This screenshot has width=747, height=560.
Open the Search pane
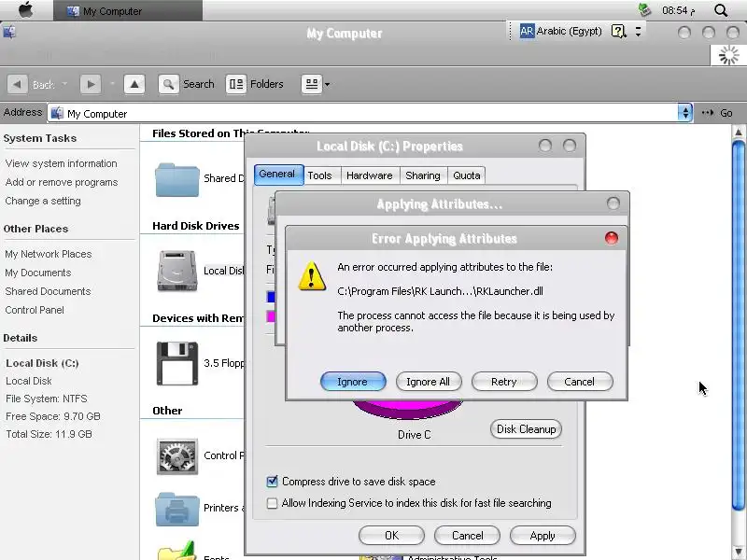tap(187, 84)
